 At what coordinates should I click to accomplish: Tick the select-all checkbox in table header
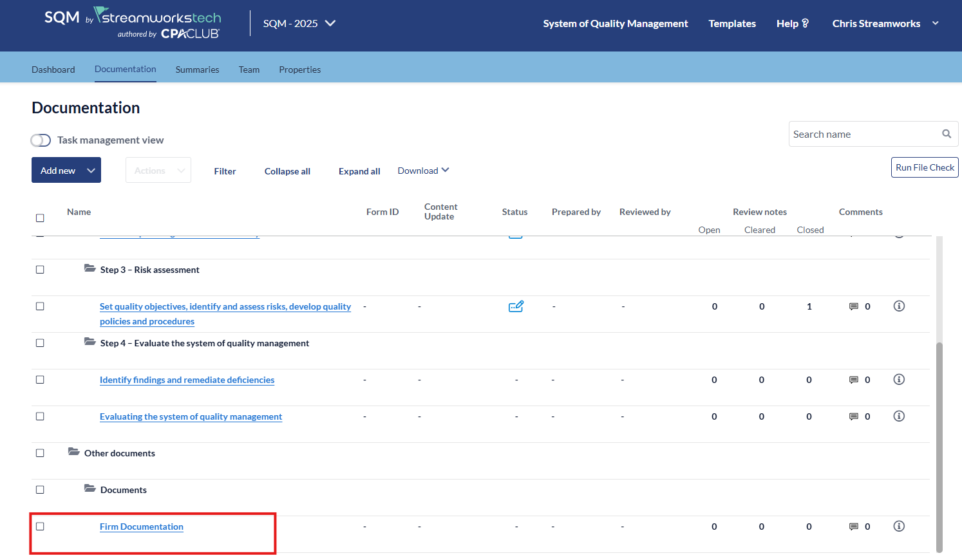40,218
